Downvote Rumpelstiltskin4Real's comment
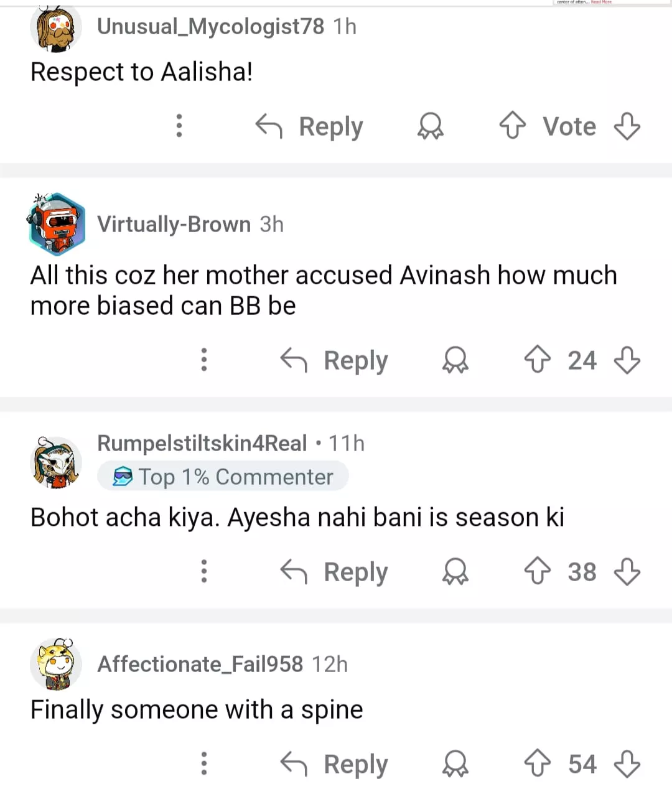Screen dimensions: 672x789 (627, 571)
